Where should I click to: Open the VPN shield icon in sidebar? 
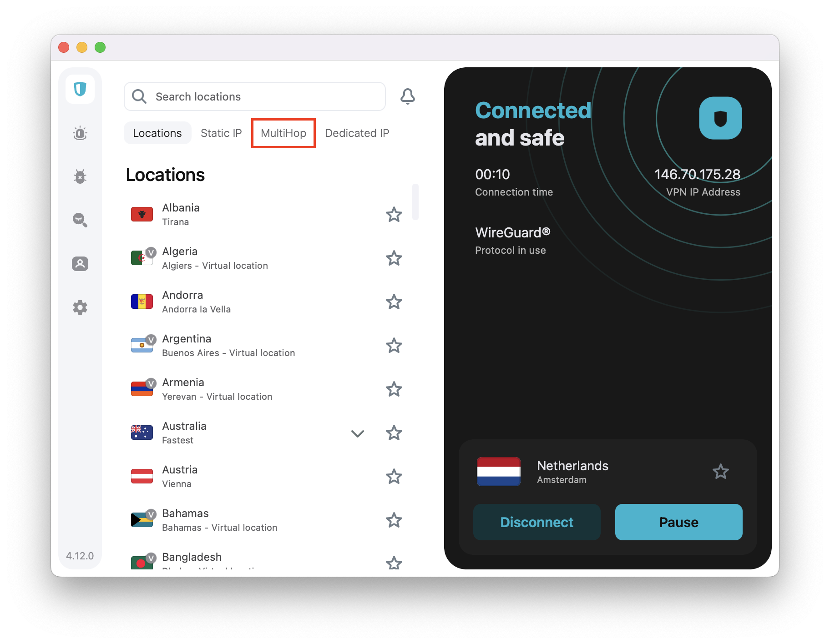[80, 89]
